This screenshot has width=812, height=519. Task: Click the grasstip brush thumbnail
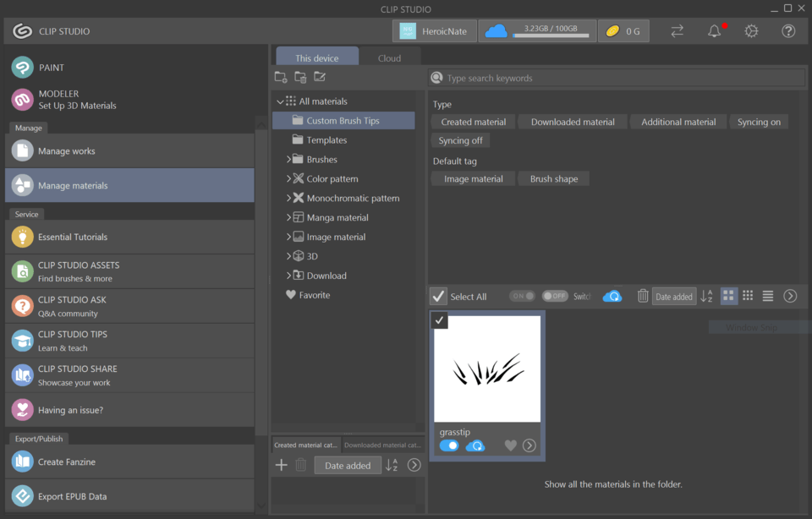click(x=487, y=369)
